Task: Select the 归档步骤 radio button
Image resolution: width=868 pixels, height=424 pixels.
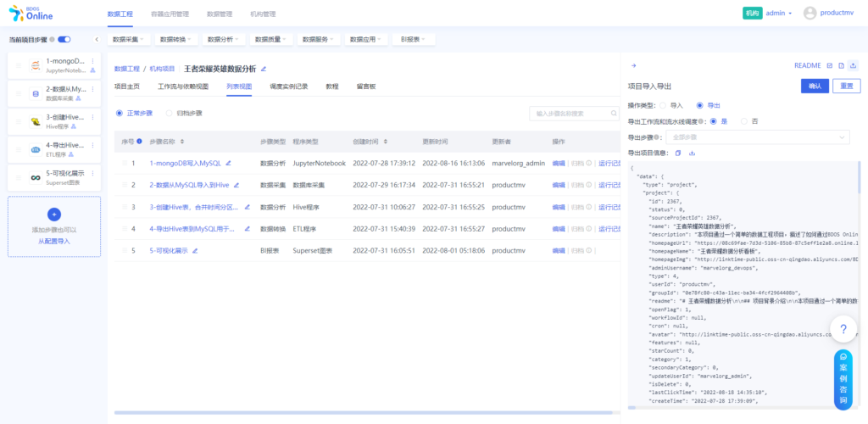Action: click(169, 113)
